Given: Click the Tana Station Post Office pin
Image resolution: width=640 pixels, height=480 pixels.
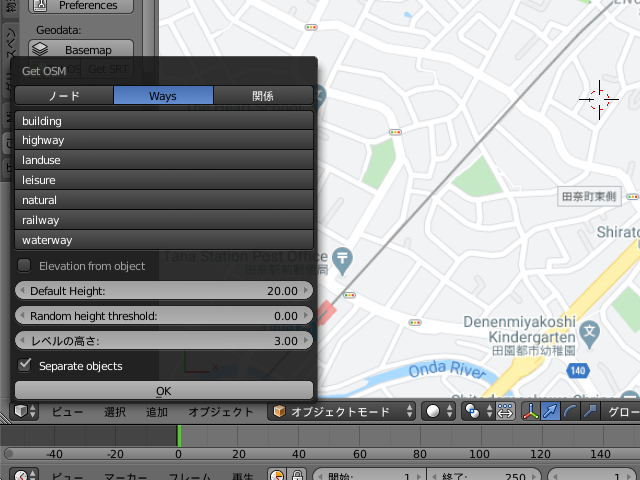Looking at the screenshot, I should point(342,261).
